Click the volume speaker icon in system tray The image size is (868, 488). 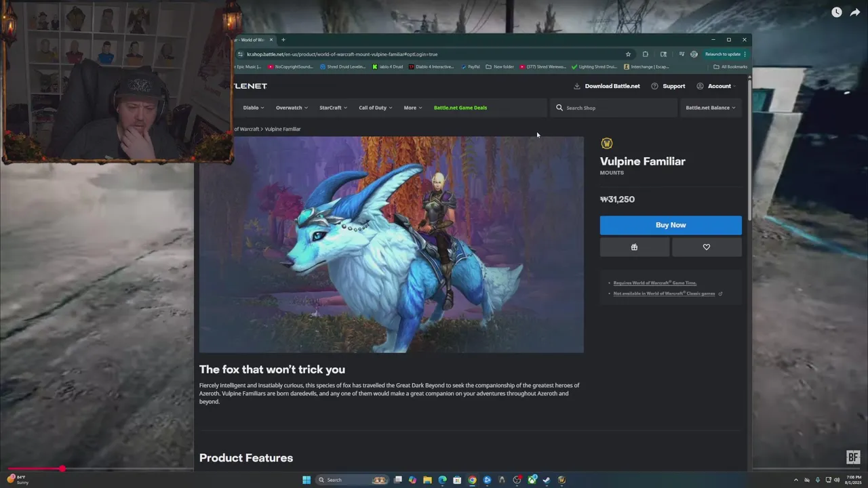[x=837, y=480]
